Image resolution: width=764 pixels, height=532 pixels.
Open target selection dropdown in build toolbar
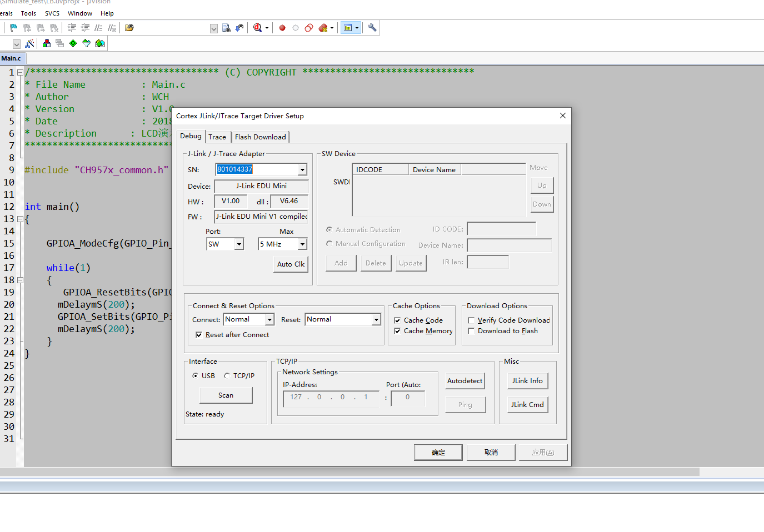click(17, 44)
